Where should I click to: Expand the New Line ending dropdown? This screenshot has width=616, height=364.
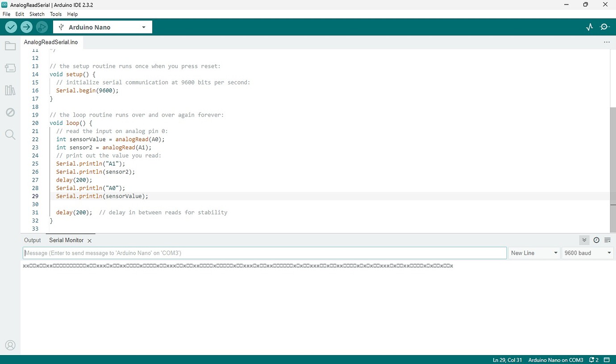pyautogui.click(x=534, y=253)
